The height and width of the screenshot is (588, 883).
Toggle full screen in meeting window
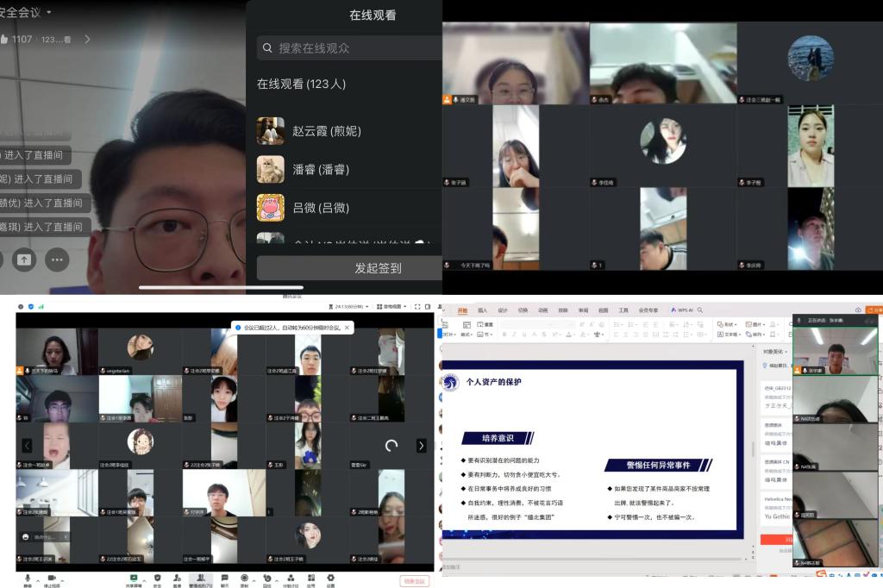417,306
